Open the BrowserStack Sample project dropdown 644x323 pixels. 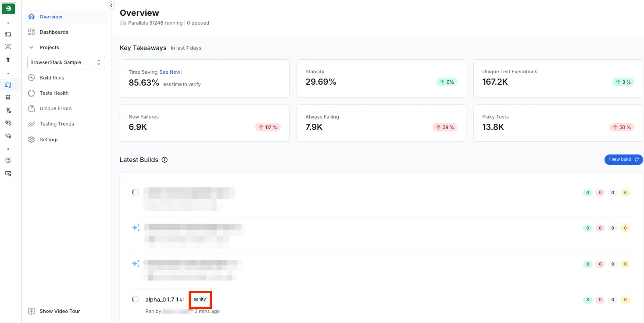66,62
